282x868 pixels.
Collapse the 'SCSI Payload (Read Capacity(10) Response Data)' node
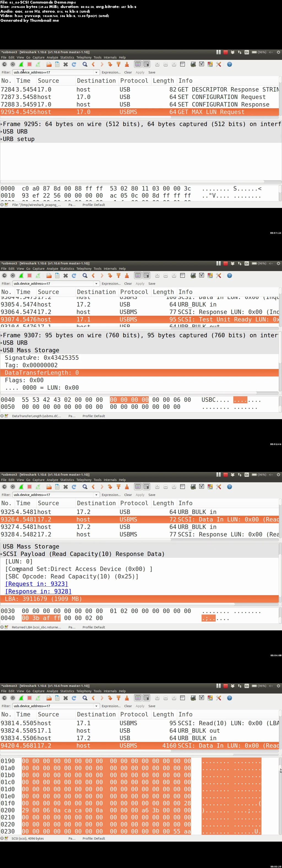(1, 554)
